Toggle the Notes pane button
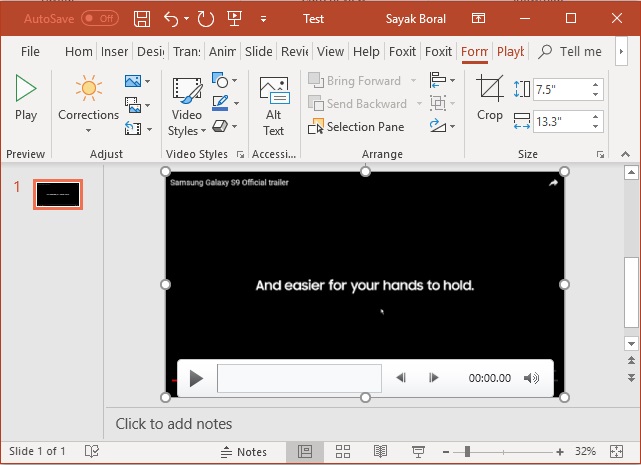Image resolution: width=641 pixels, height=465 pixels. pyautogui.click(x=244, y=452)
